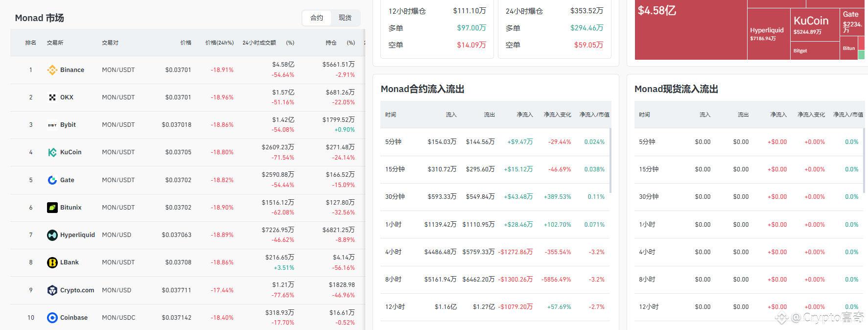The height and width of the screenshot is (330, 868).
Task: Click the LBank exchange logo icon
Action: point(52,262)
